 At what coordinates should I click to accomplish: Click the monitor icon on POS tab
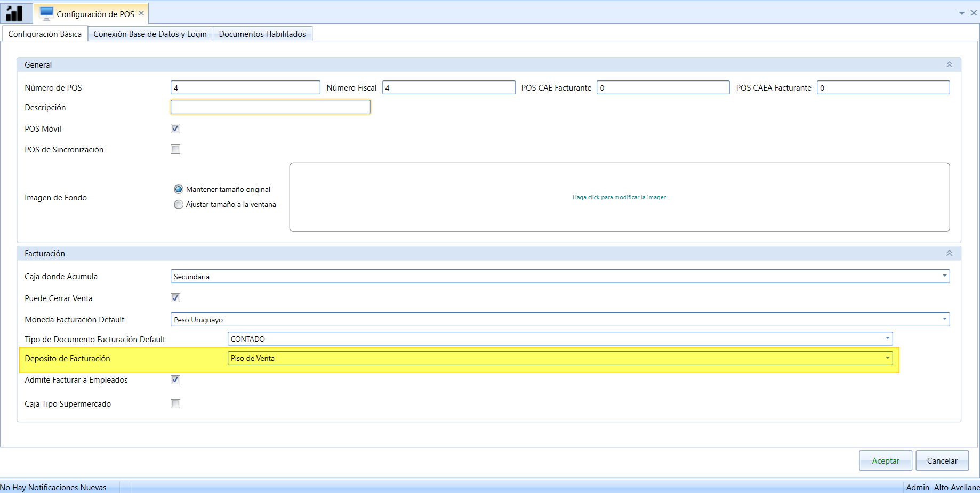point(46,13)
